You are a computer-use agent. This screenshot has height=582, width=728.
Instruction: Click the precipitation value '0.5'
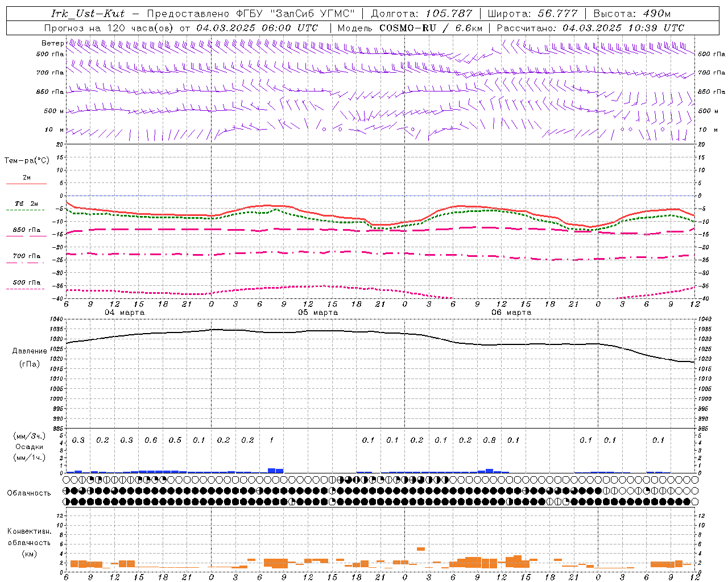click(175, 440)
